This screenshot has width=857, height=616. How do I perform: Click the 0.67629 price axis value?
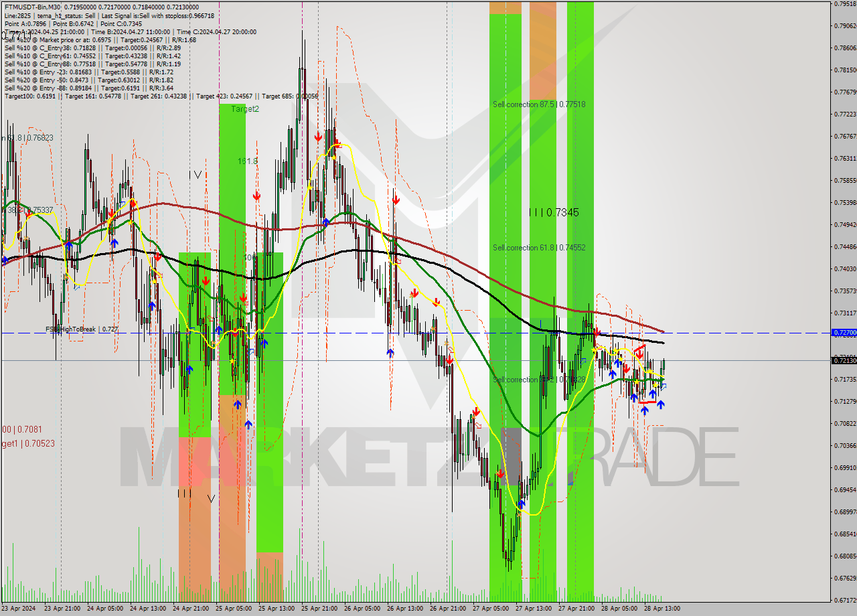pos(846,579)
